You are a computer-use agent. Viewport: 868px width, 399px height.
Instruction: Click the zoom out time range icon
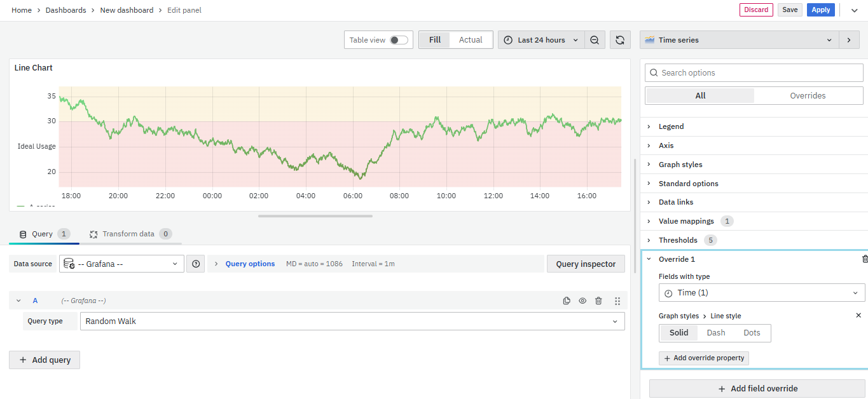tap(594, 40)
